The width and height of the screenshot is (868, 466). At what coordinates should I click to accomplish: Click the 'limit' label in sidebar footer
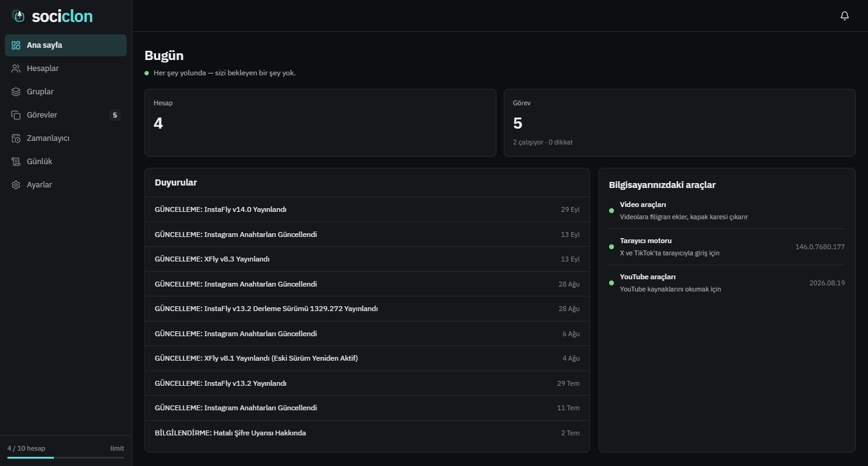pyautogui.click(x=117, y=448)
